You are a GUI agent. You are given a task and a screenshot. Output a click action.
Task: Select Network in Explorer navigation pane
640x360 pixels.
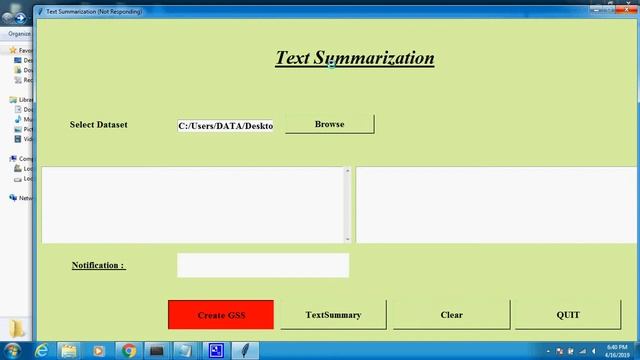pyautogui.click(x=21, y=198)
